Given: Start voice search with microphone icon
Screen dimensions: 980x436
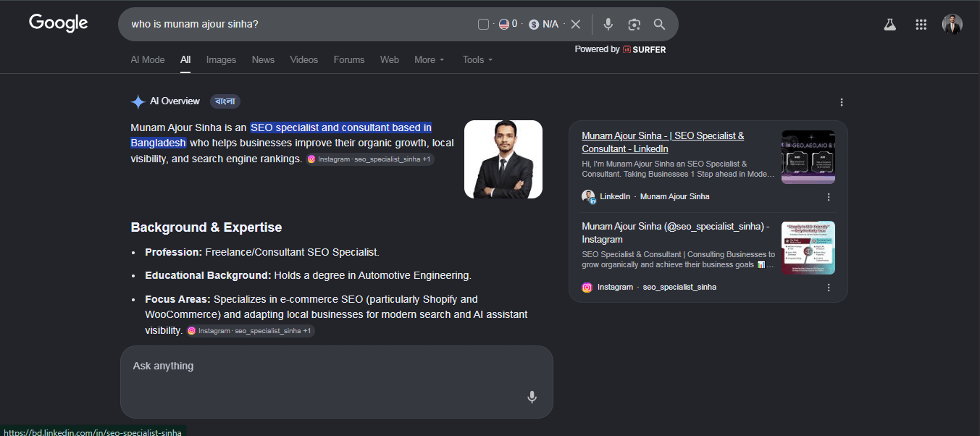Looking at the screenshot, I should [x=608, y=25].
